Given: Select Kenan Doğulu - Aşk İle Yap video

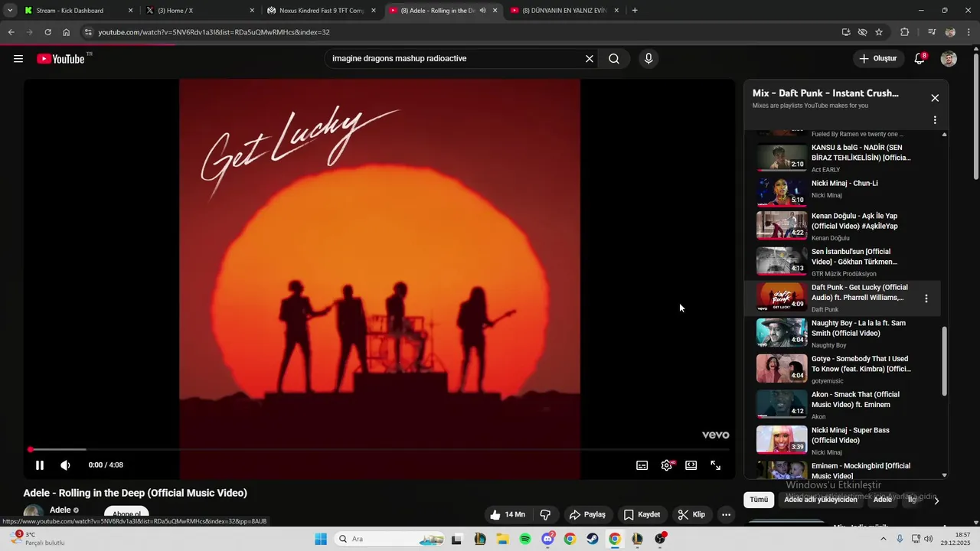Looking at the screenshot, I should point(842,226).
